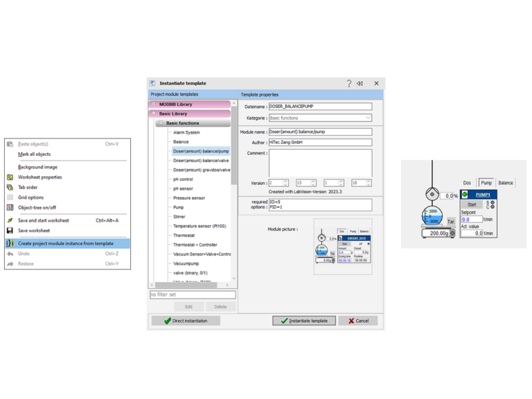
Task: Open the Kategorie dropdown
Action: point(368,118)
